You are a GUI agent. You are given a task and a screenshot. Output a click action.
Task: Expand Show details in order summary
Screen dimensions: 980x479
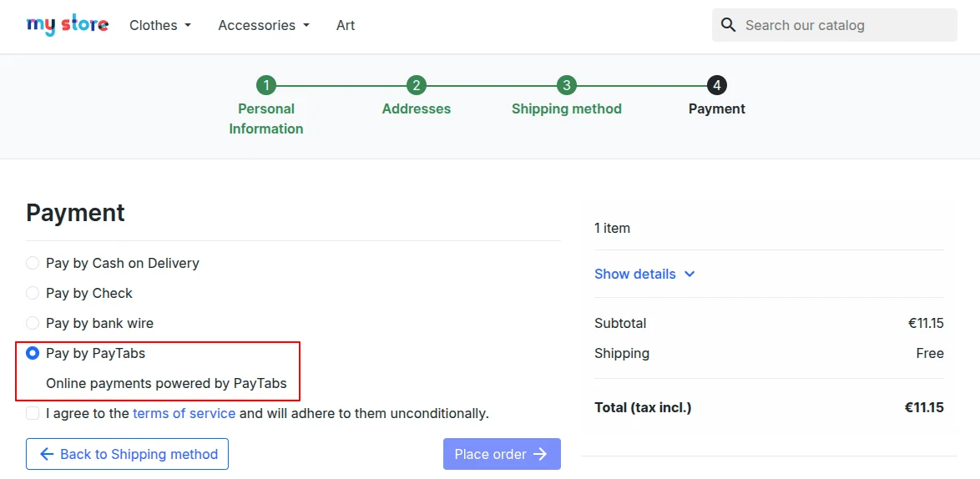click(x=644, y=274)
